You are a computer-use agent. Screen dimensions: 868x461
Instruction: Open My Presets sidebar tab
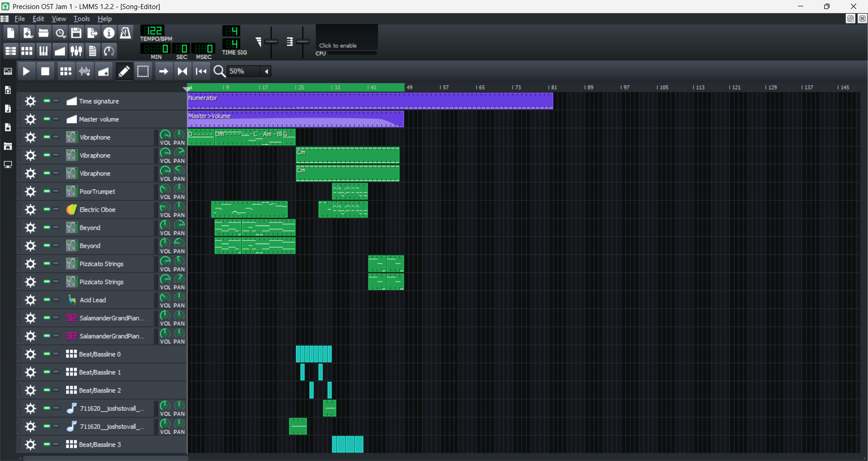(x=8, y=127)
